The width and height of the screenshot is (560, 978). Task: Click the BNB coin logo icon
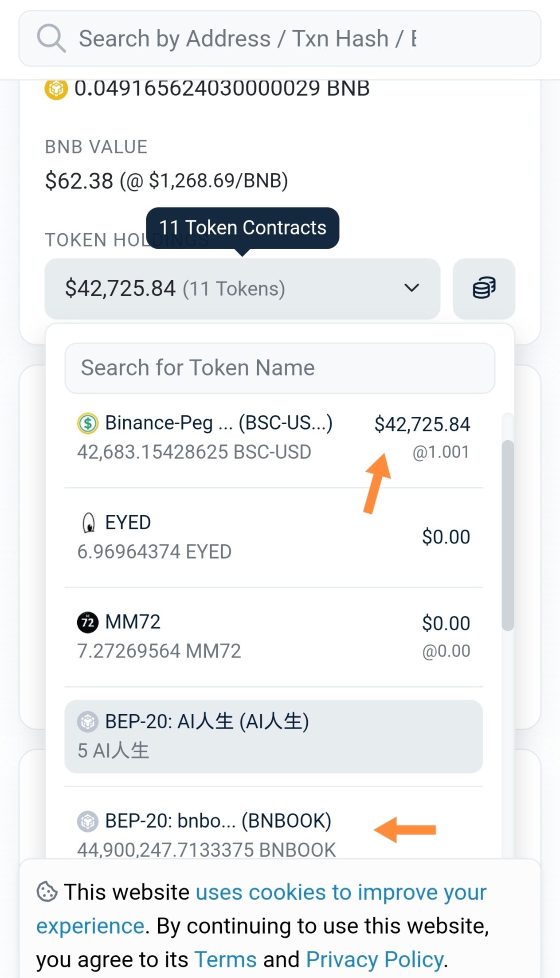(56, 89)
